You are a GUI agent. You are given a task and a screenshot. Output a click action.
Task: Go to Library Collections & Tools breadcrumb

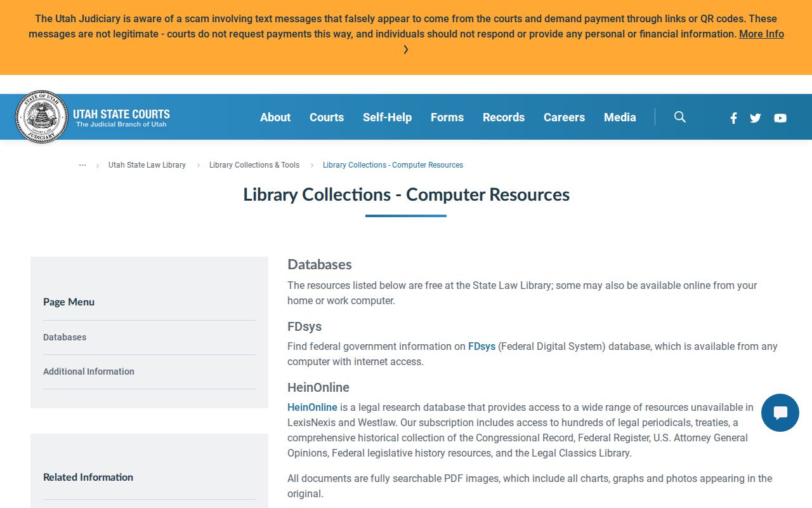254,165
